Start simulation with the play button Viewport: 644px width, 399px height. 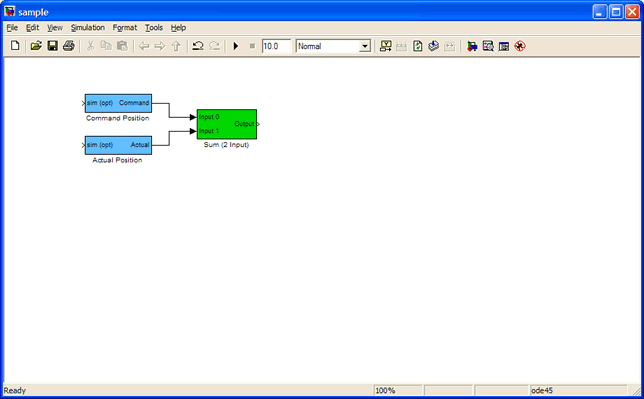(x=236, y=46)
